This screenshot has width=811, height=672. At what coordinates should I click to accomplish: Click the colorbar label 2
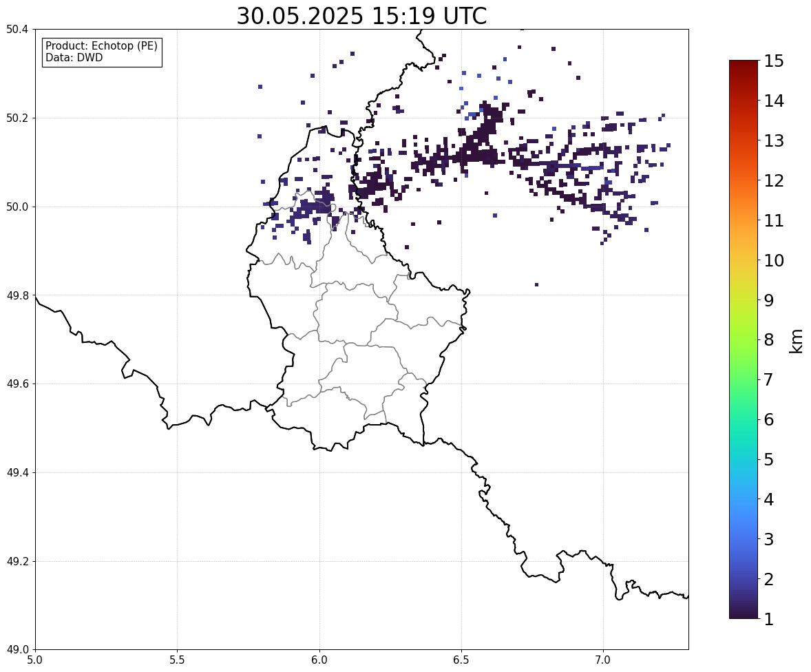point(769,579)
